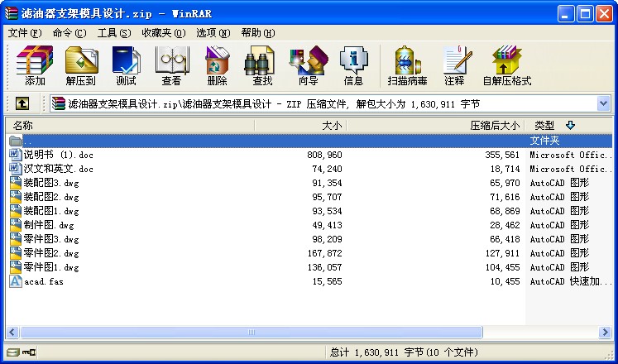Open the 查看 (View) toolbar icon
The width and height of the screenshot is (618, 364).
point(172,60)
